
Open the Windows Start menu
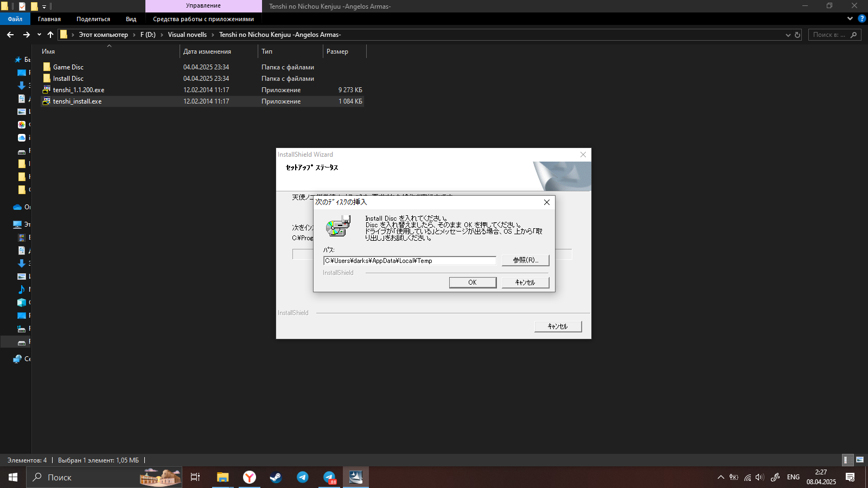[x=13, y=477]
